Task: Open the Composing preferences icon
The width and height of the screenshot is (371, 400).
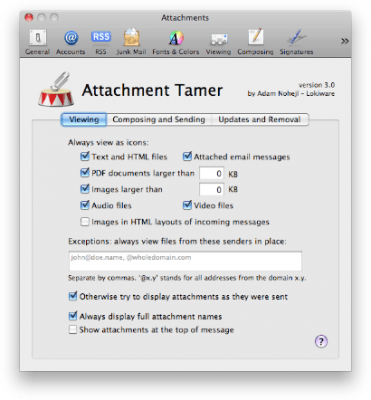Action: tap(255, 42)
